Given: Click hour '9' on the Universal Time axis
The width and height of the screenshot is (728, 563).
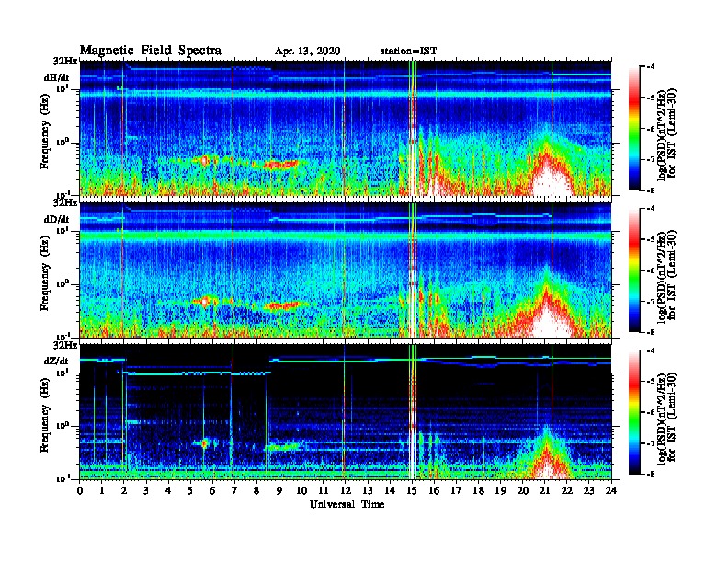Looking at the screenshot, I should [279, 490].
